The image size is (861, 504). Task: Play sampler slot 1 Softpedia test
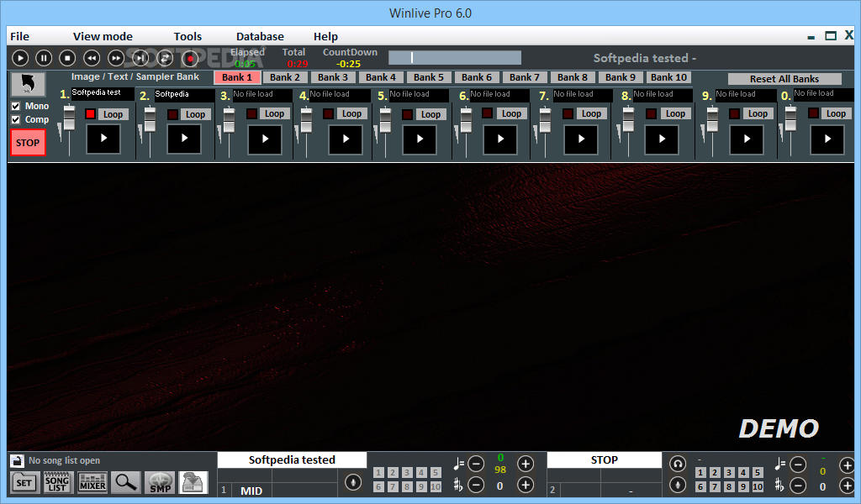(103, 139)
